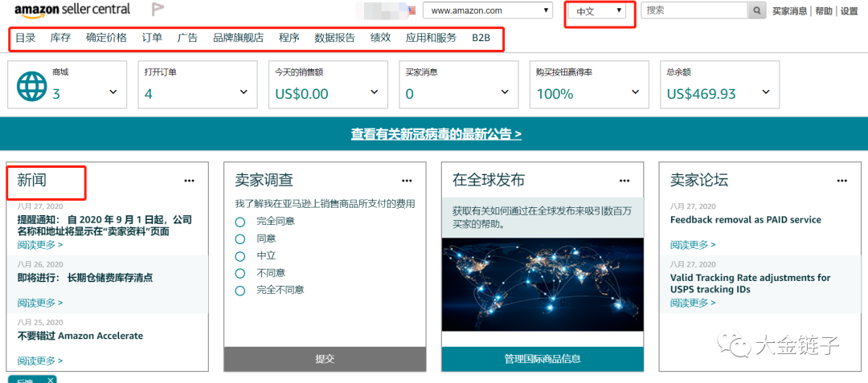This screenshot has height=383, width=868.
Task: Open the 程序 menu
Action: tap(289, 38)
